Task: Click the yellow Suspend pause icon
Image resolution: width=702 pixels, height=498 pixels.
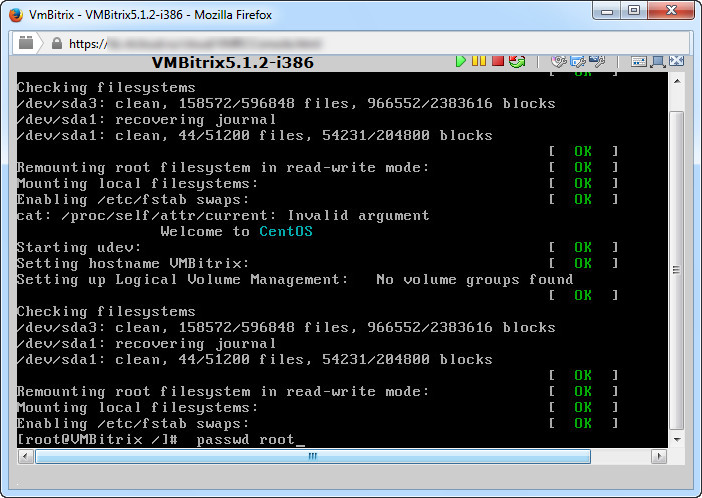Action: click(x=479, y=61)
